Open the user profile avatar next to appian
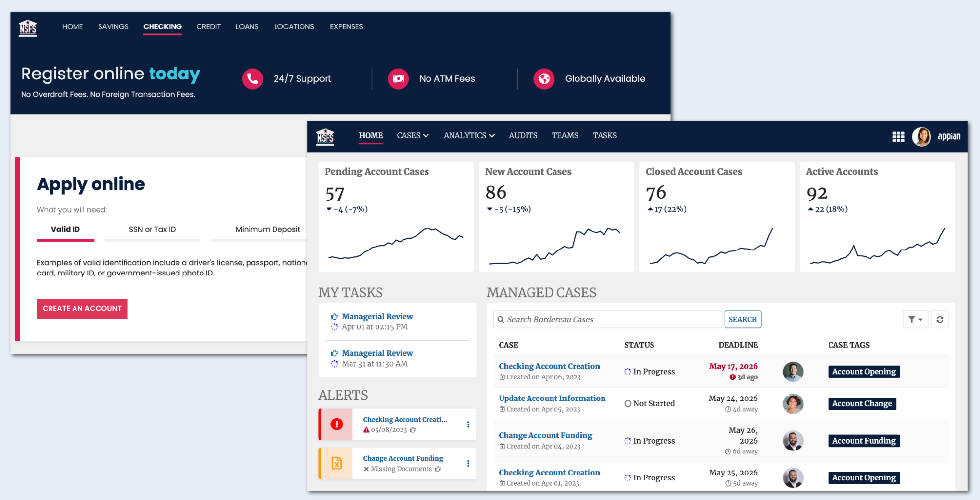The height and width of the screenshot is (500, 980). pos(921,137)
